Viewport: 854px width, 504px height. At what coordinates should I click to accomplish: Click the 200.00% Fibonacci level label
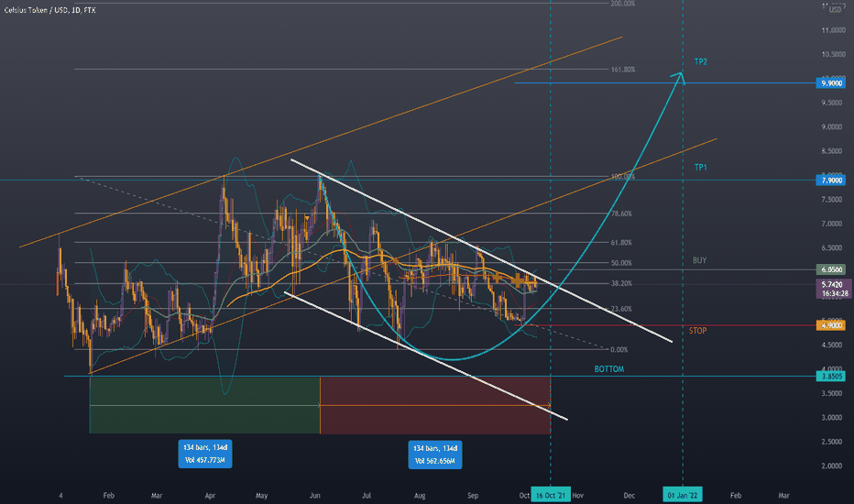pos(622,4)
